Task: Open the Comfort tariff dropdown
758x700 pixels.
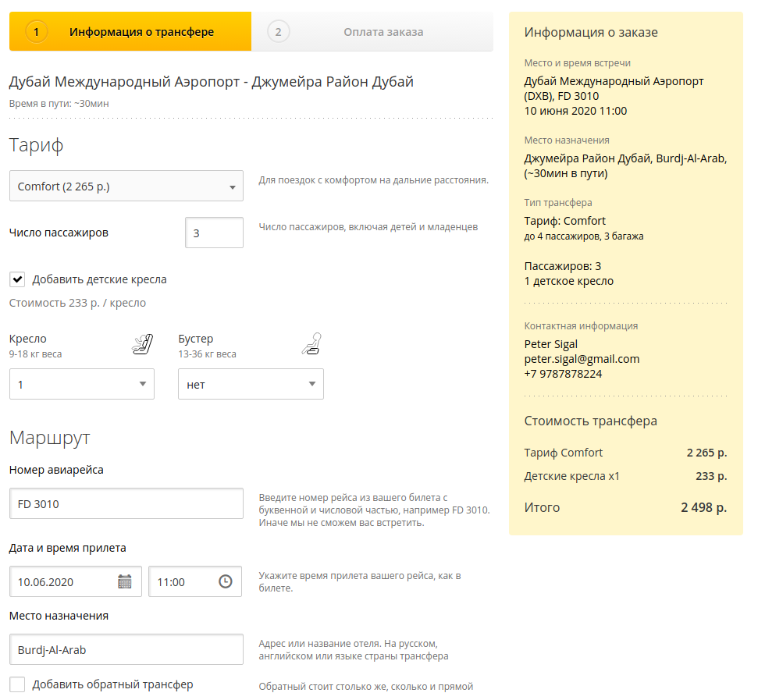Action: pos(126,187)
